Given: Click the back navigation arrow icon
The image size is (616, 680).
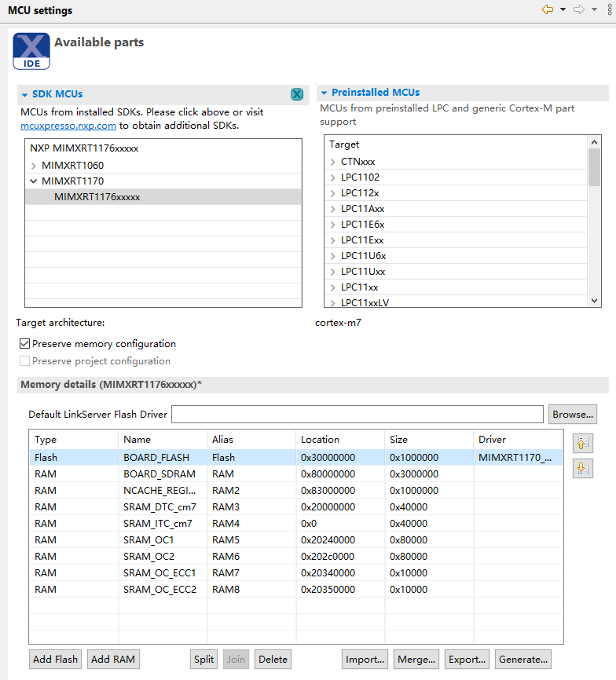Looking at the screenshot, I should [x=548, y=9].
